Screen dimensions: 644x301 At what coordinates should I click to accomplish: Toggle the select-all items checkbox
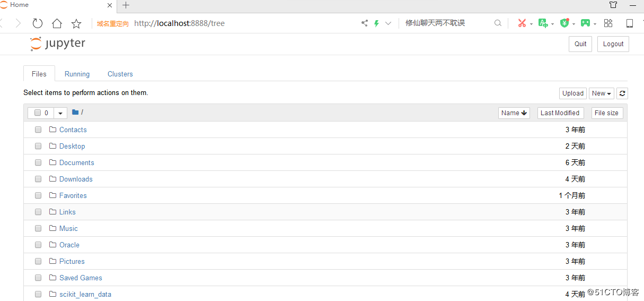(38, 113)
